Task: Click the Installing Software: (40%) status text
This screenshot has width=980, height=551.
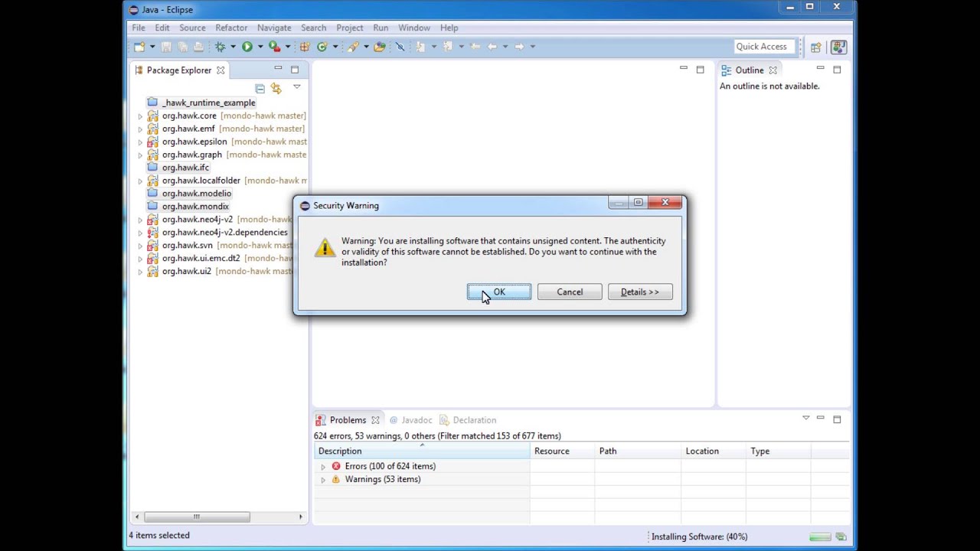Action: tap(699, 536)
